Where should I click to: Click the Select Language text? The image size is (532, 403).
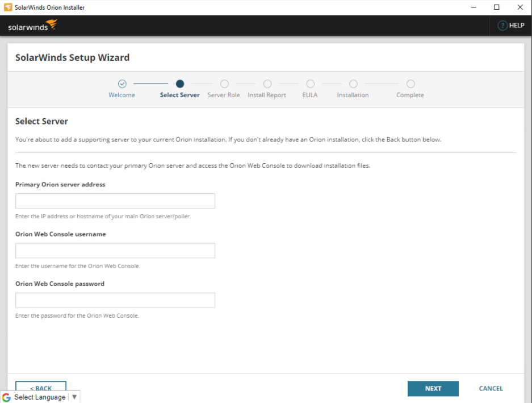pyautogui.click(x=40, y=397)
